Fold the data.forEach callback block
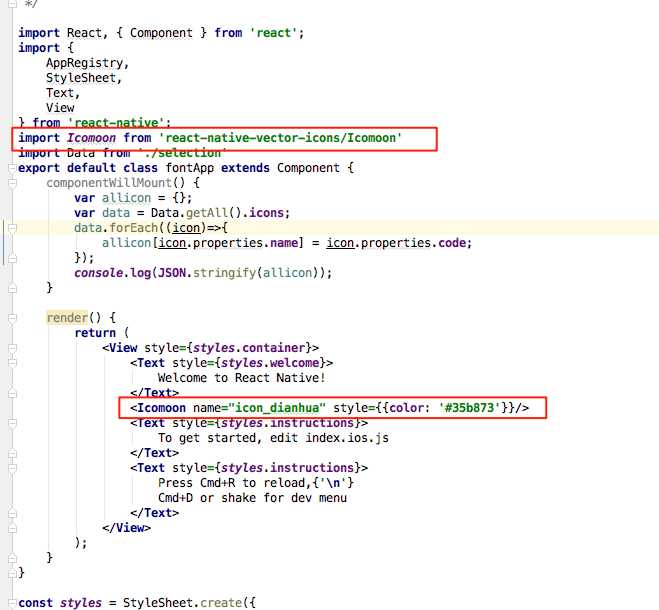 coord(12,228)
